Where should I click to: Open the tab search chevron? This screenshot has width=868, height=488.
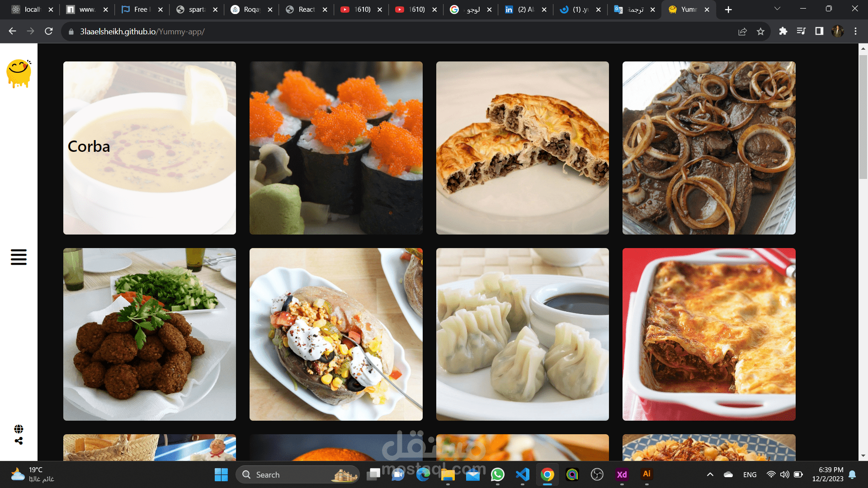777,9
